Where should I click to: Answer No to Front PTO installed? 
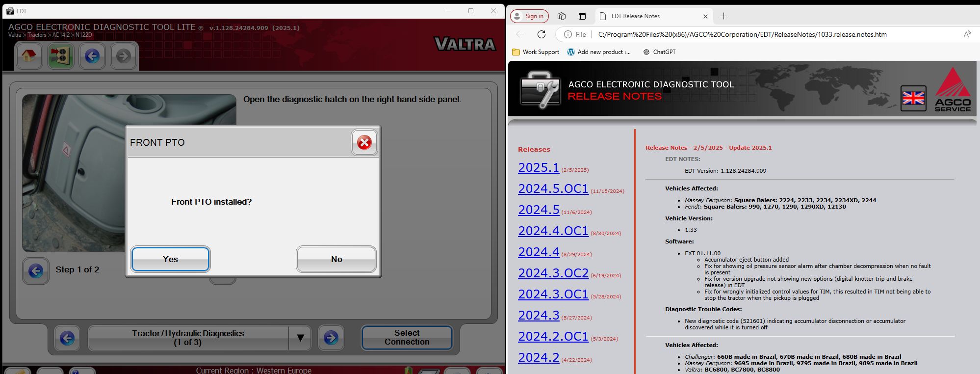[x=336, y=259]
